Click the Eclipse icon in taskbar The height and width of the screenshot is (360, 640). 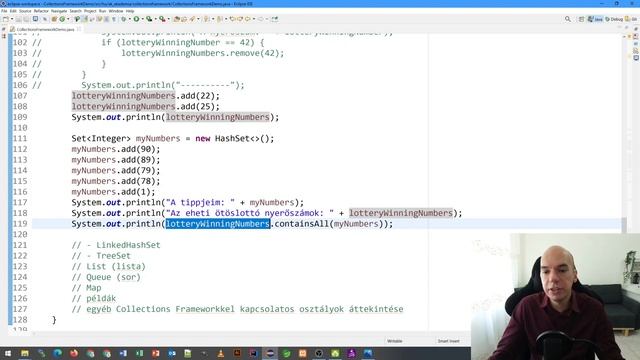tap(270, 353)
